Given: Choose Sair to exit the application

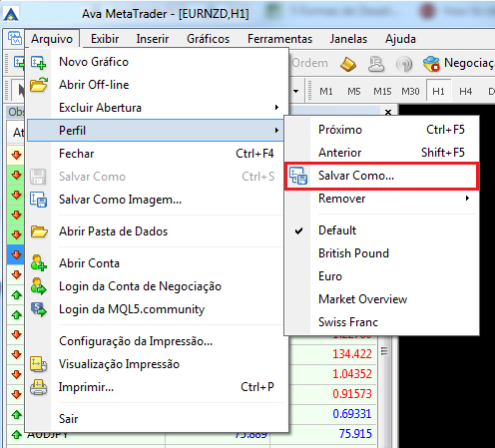Looking at the screenshot, I should (x=156, y=418).
